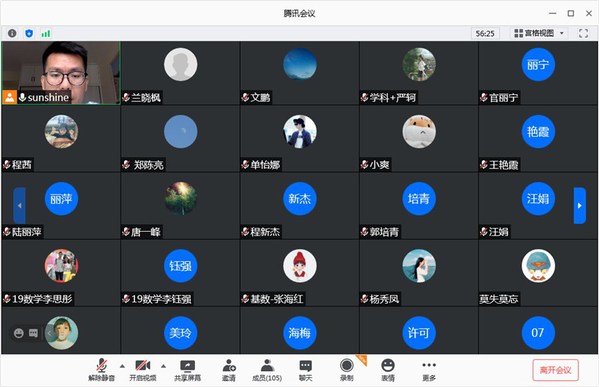Screen dimensions: 599x387
Task: Select the 兰晓枫 participant avatar
Action: (x=180, y=64)
